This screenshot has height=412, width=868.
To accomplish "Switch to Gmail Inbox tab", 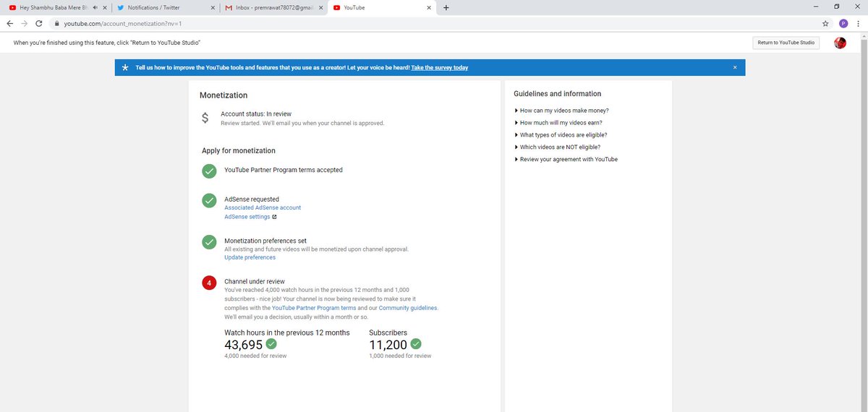I will [x=273, y=7].
